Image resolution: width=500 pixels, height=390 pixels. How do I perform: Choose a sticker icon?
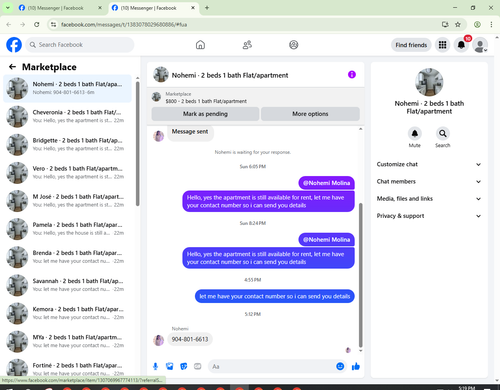coord(184,366)
